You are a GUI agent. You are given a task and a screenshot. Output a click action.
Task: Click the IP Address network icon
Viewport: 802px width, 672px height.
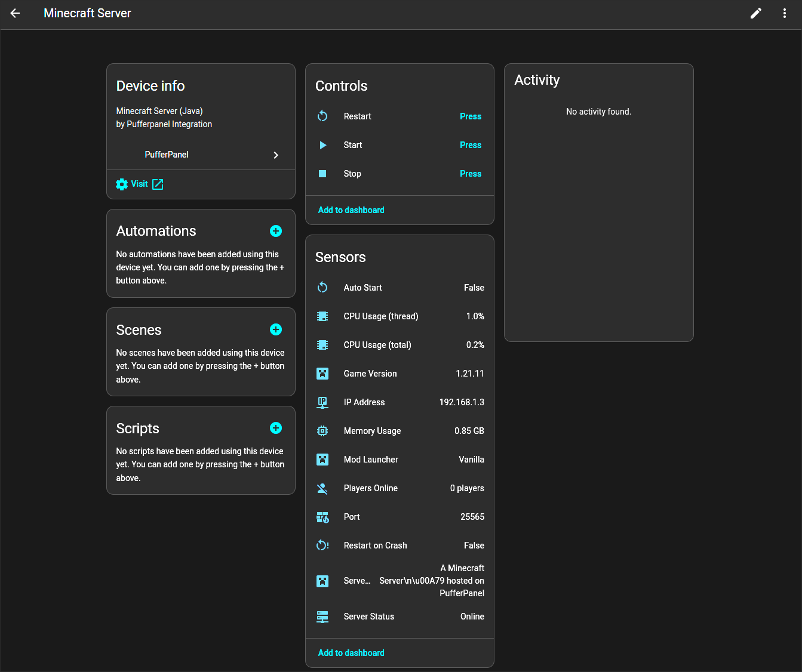(x=322, y=402)
